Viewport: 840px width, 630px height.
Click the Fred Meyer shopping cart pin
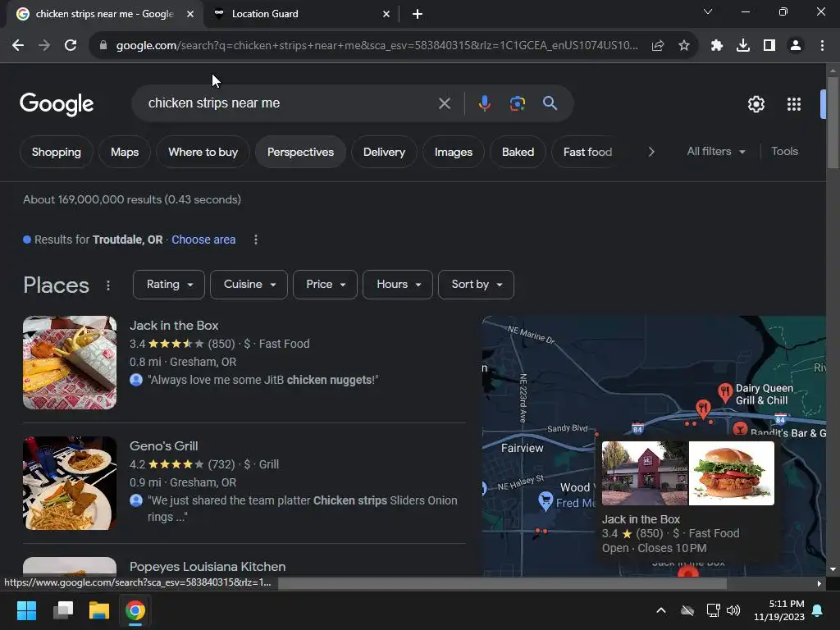(x=546, y=501)
